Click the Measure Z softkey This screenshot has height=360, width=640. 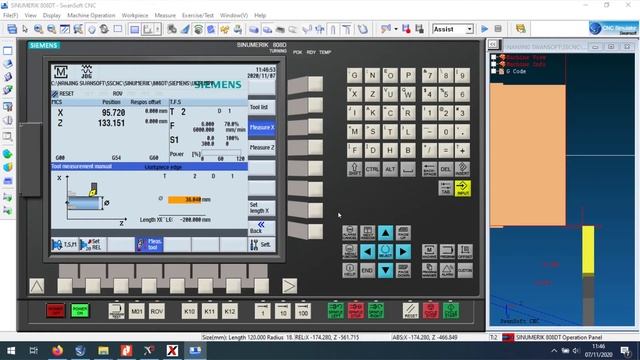tap(262, 147)
